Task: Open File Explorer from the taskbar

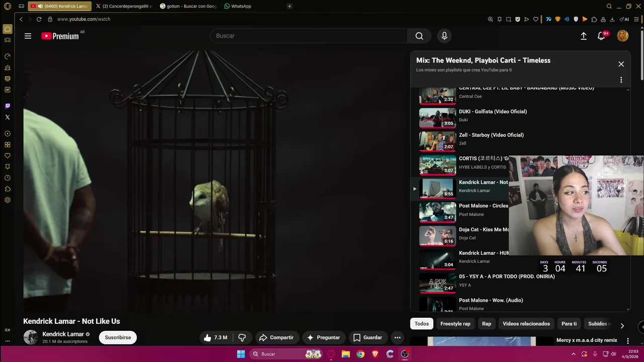Action: coord(346,354)
